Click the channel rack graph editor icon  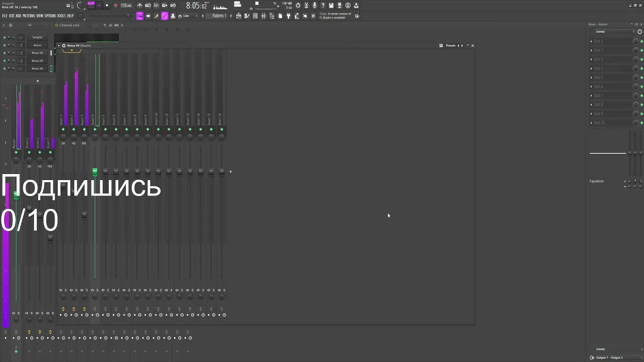click(111, 25)
